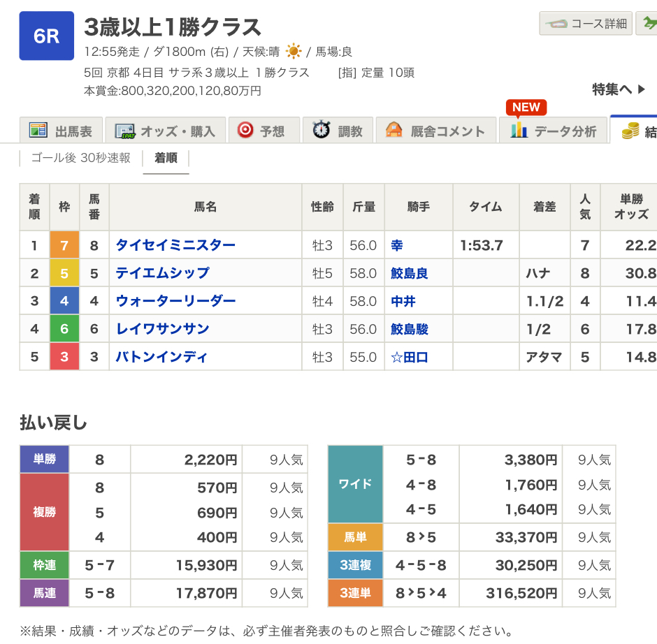Click the blue 6R race number badge
Image resolution: width=657 pixels, height=644 pixels.
click(47, 36)
